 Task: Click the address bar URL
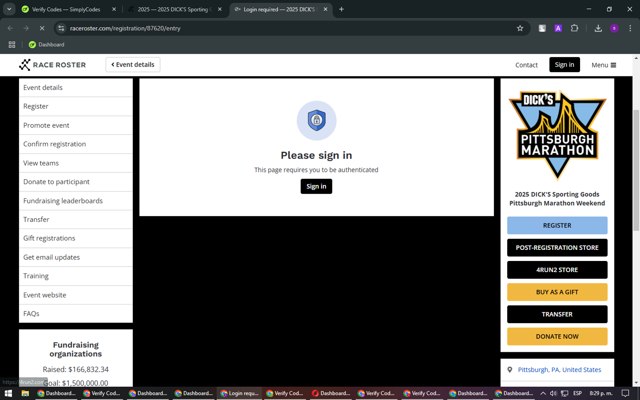(x=125, y=28)
